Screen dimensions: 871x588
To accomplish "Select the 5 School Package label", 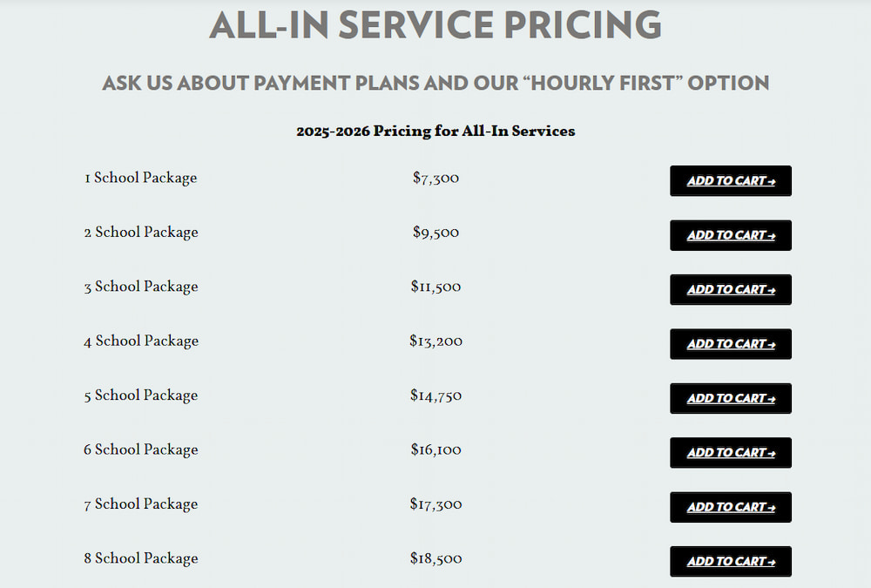I will click(140, 395).
